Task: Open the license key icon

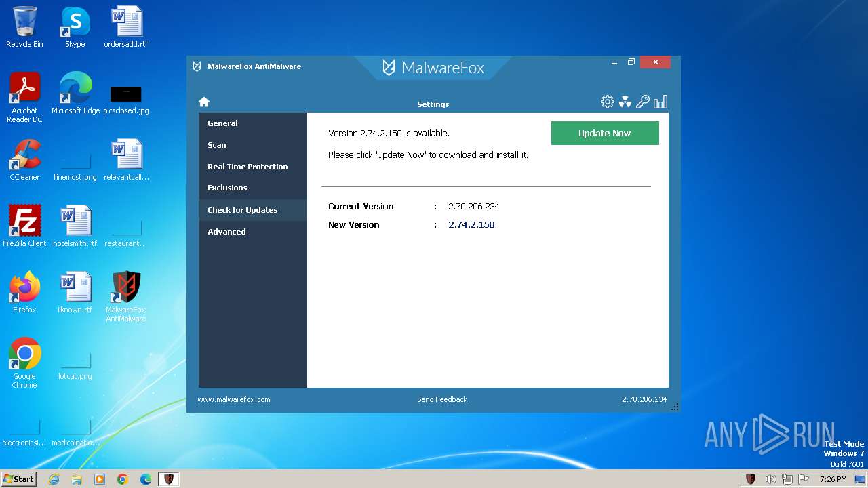Action: coord(643,102)
